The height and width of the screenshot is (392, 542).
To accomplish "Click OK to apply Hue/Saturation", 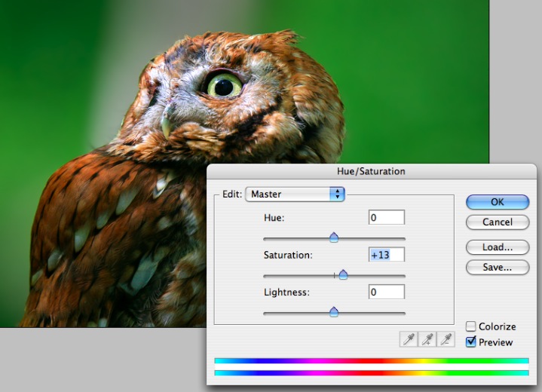I will tap(498, 202).
